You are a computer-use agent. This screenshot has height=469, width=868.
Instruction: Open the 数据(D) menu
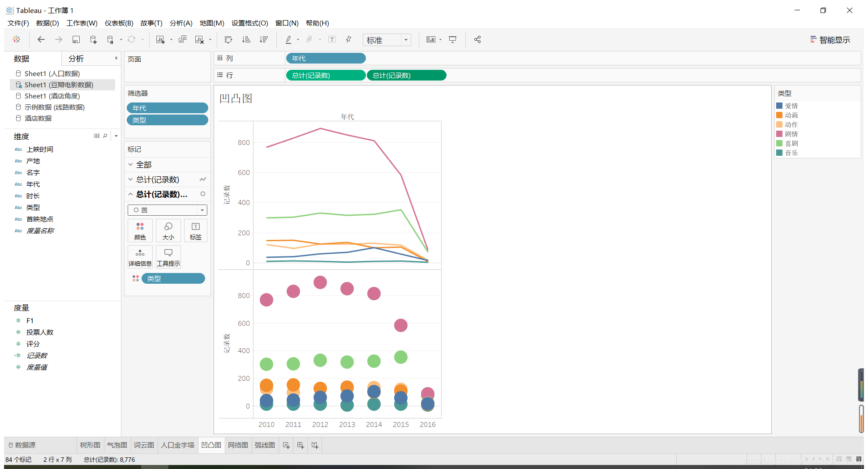coord(47,23)
